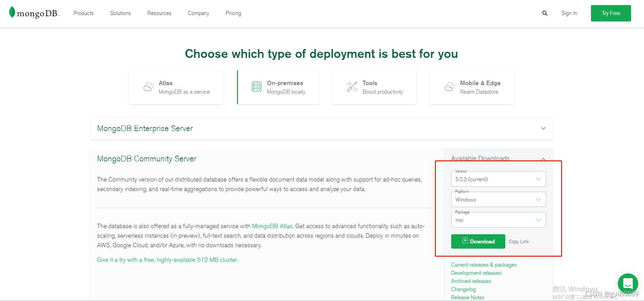Viewport: 644px width, 301px height.
Task: Select the On-premises deployment card
Action: pos(278,87)
